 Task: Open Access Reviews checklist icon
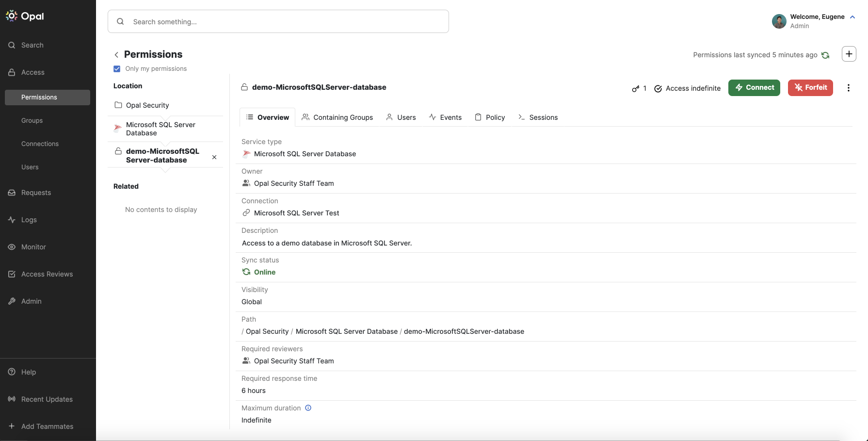click(x=12, y=274)
